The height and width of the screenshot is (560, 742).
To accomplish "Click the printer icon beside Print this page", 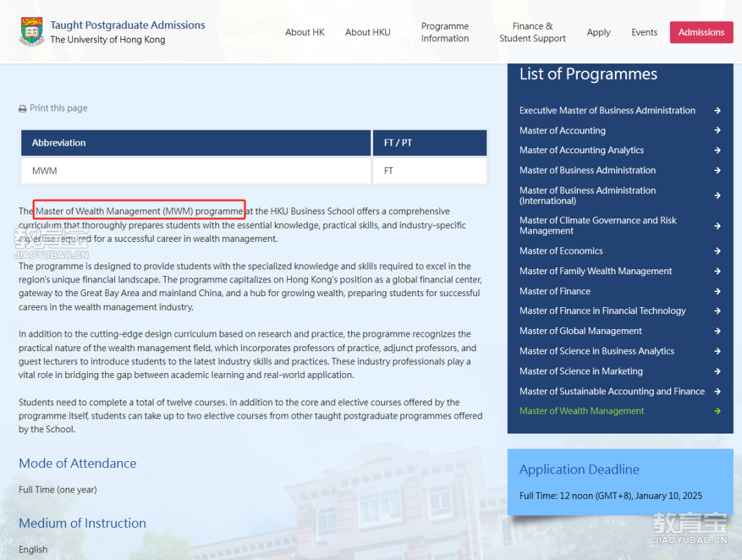I will 22,109.
